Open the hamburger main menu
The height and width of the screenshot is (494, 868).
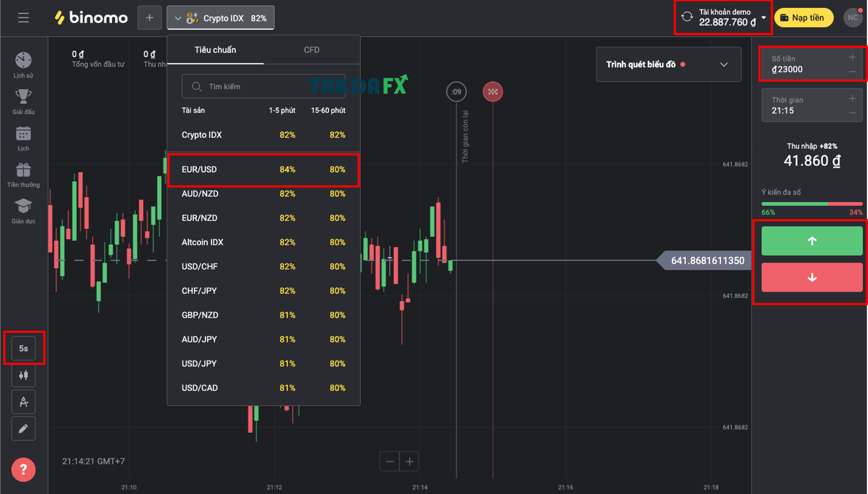[x=23, y=18]
